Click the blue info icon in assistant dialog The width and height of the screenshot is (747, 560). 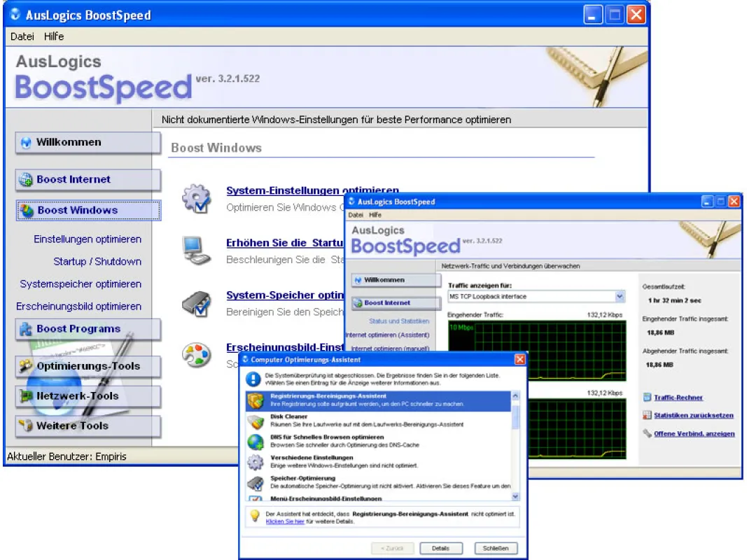pos(253,379)
